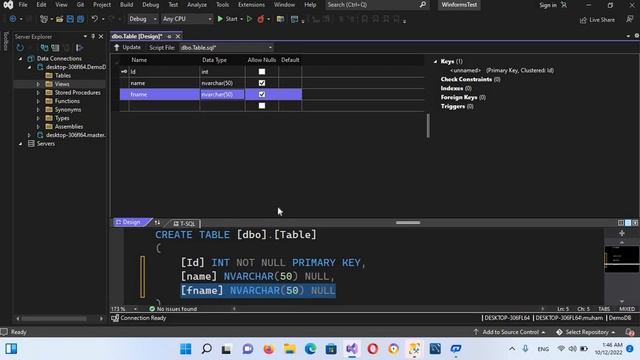The image size is (640, 360).
Task: Collapse the Keys section in table properties
Action: point(436,62)
